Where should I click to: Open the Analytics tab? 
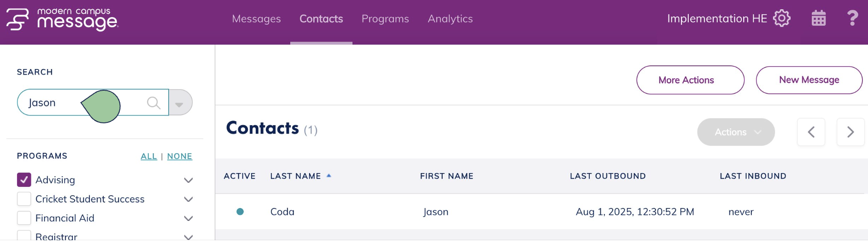tap(450, 19)
